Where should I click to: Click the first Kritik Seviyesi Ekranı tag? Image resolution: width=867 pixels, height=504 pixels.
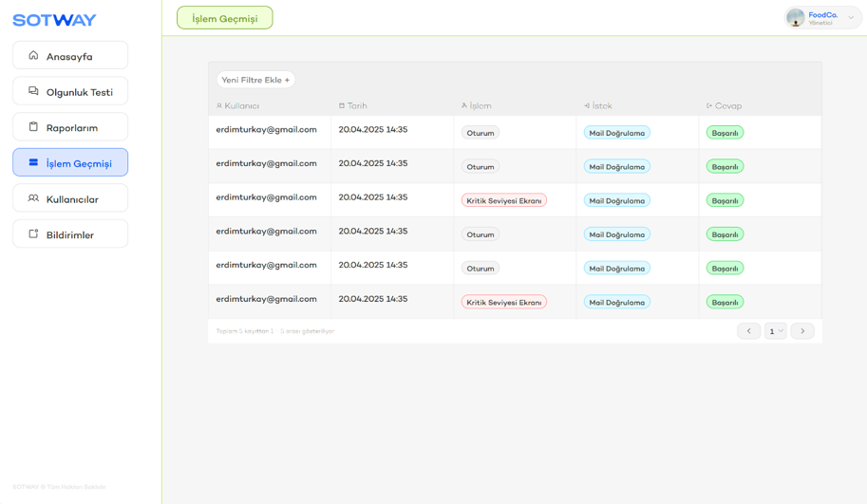click(x=504, y=200)
